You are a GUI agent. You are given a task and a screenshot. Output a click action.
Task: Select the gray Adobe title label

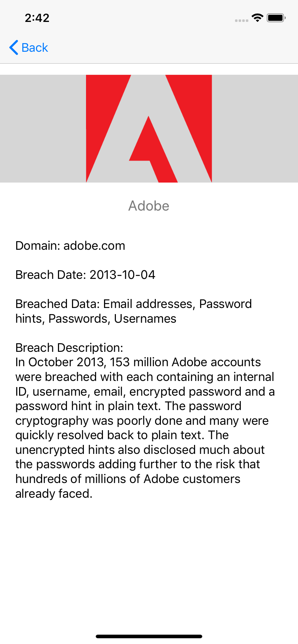tap(149, 206)
